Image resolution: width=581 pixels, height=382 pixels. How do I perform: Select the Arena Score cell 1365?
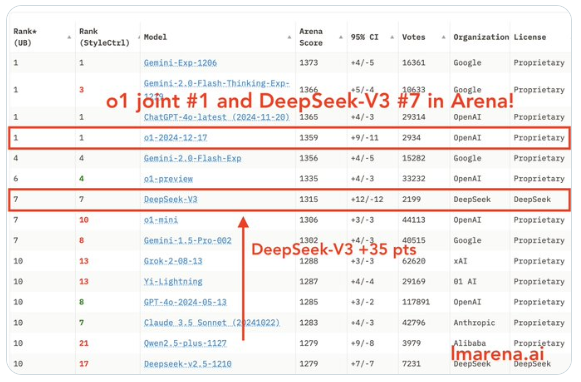pos(309,117)
